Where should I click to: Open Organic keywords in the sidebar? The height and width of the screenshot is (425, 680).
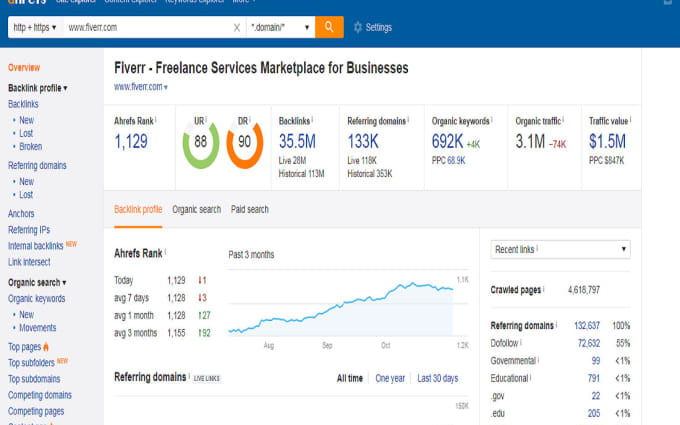[x=36, y=299]
